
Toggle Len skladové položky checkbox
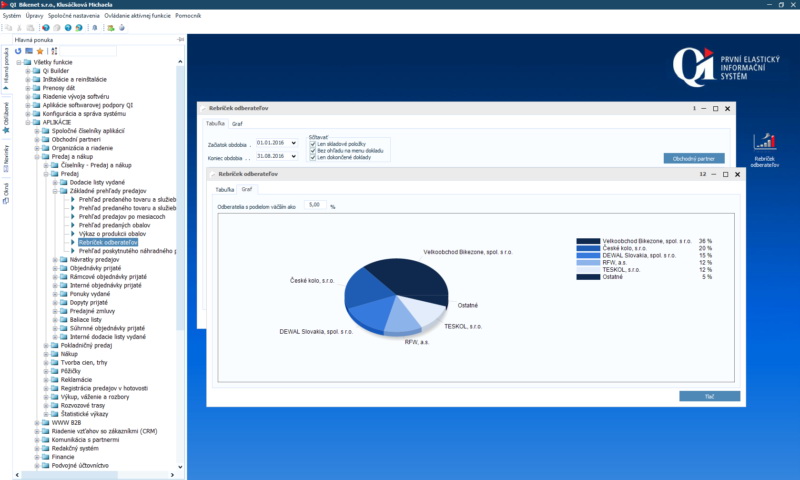tap(313, 144)
